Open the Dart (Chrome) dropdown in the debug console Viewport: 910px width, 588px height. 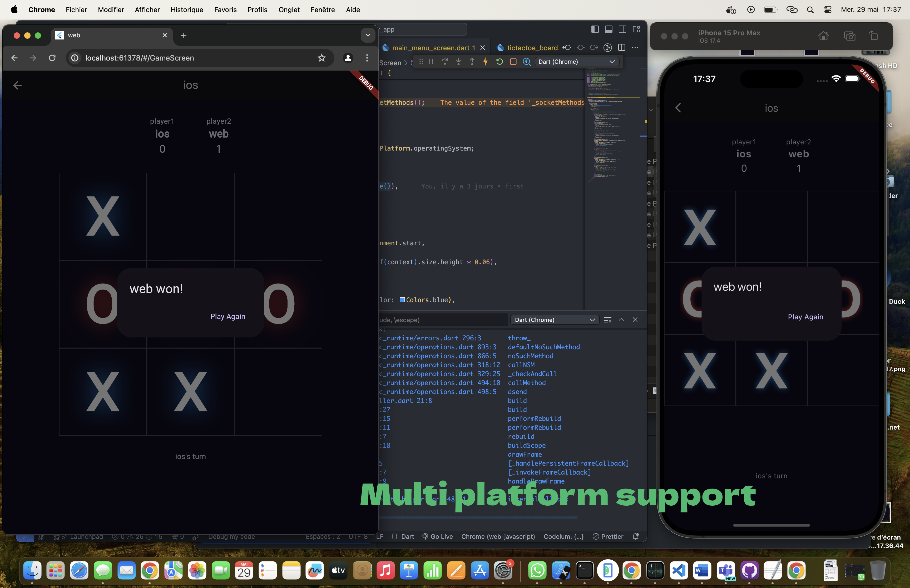tap(555, 320)
